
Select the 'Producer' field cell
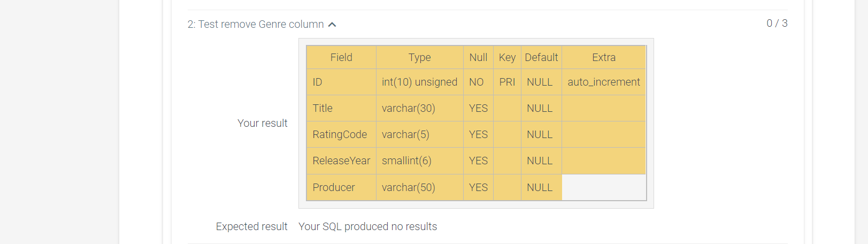click(341, 187)
